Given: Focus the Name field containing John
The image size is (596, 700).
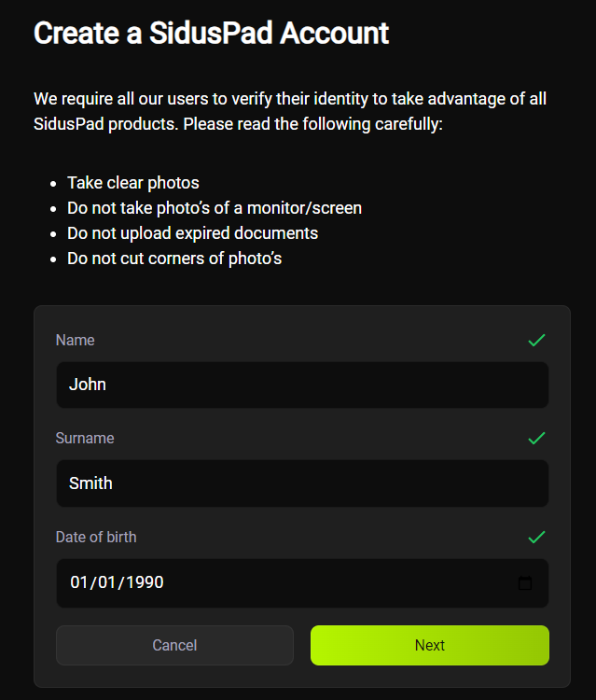Looking at the screenshot, I should (x=302, y=385).
